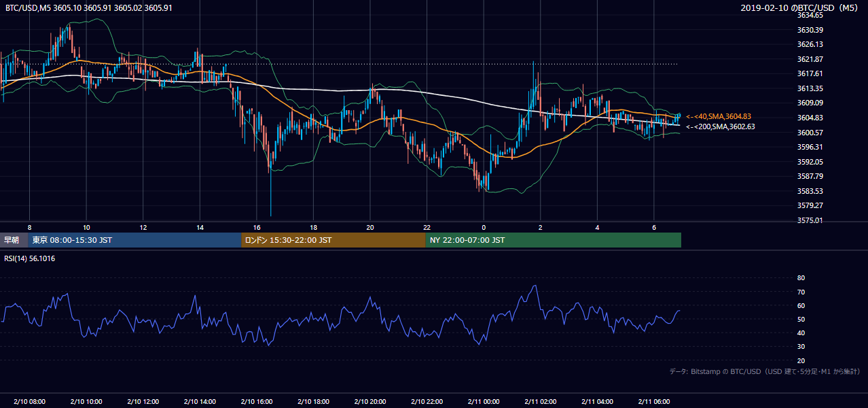This screenshot has width=868, height=408.
Task: Click the 3592.05 price axis label
Action: tap(810, 161)
